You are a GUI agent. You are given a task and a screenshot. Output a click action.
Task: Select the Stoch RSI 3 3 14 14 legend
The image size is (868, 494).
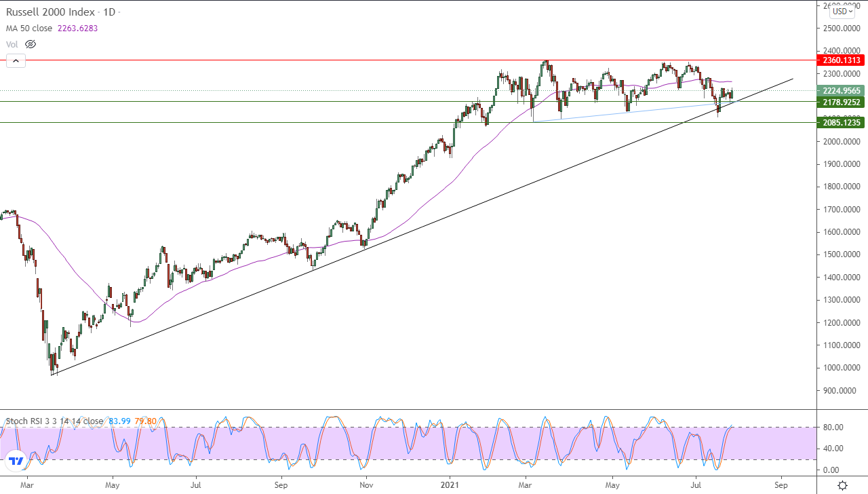pos(54,421)
